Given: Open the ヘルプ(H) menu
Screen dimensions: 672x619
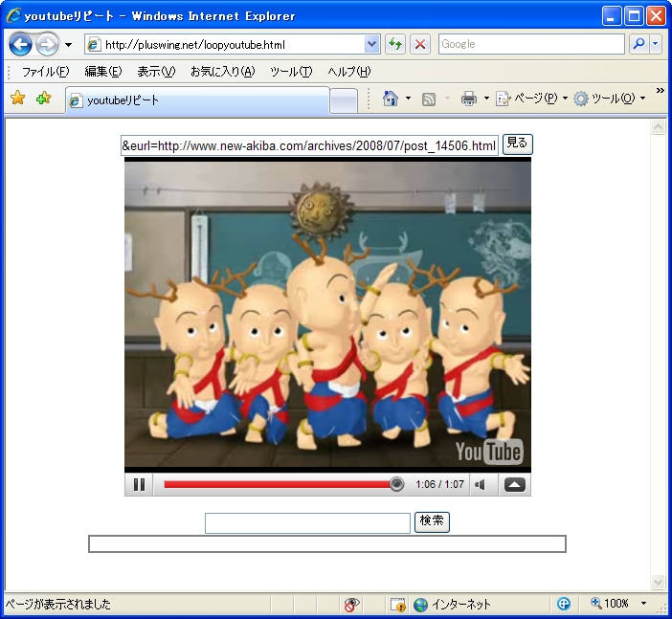Looking at the screenshot, I should [348, 72].
